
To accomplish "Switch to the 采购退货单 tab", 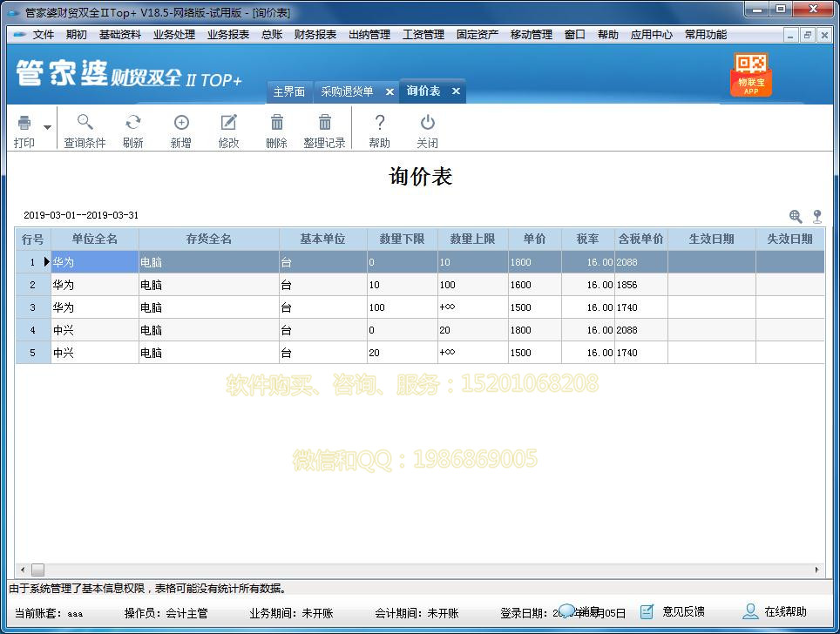I will click(x=348, y=91).
